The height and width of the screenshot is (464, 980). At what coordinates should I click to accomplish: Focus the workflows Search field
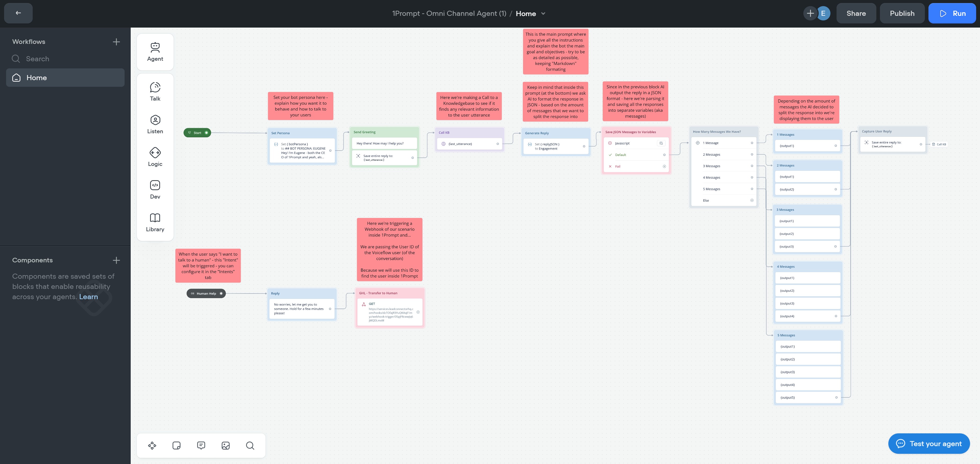click(65, 59)
